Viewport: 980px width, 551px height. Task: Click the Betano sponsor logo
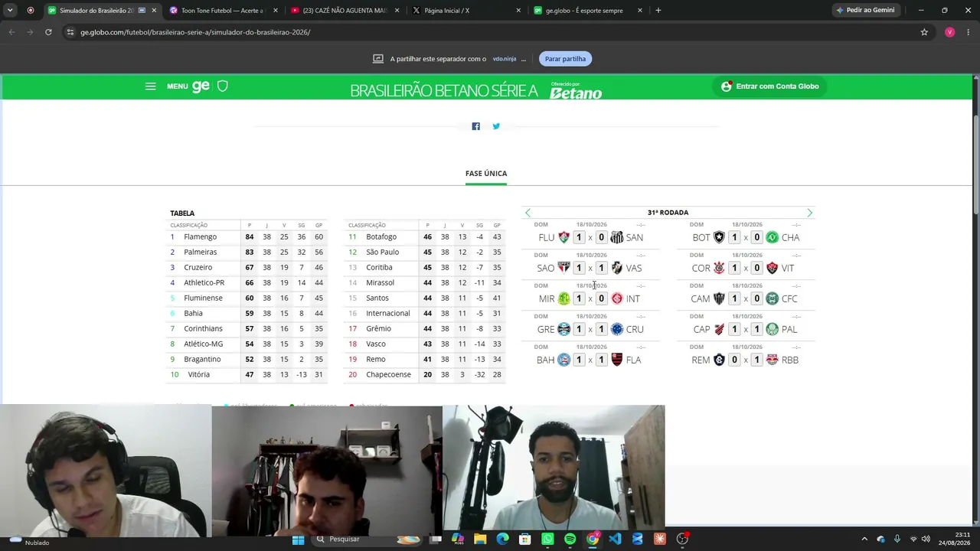coord(576,91)
